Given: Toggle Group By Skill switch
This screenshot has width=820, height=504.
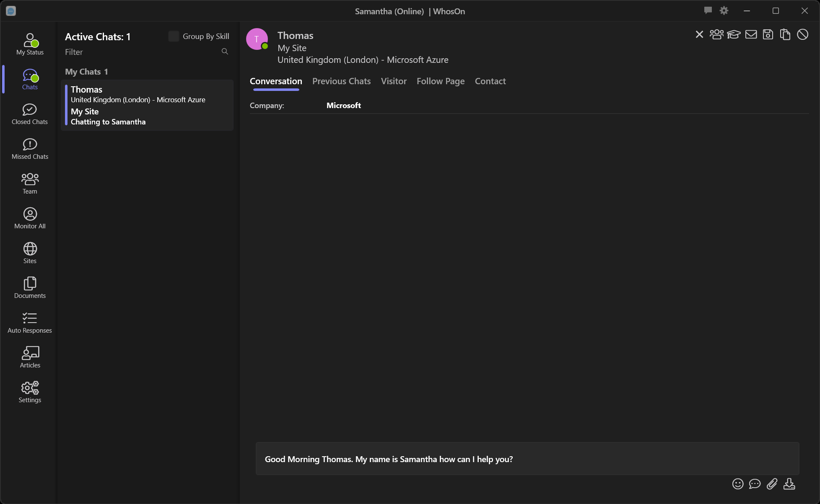Looking at the screenshot, I should coord(174,36).
